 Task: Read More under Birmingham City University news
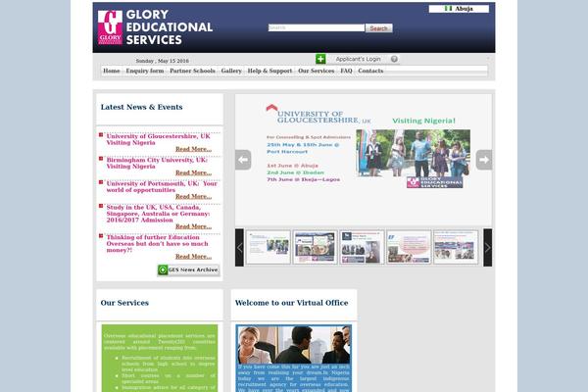pyautogui.click(x=193, y=172)
